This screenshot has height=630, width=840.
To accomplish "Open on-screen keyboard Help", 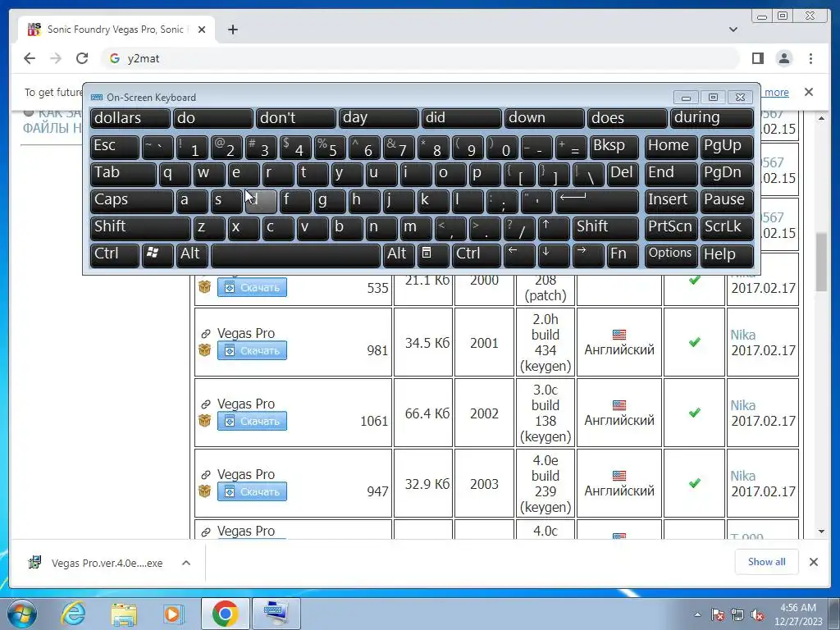I will click(727, 255).
